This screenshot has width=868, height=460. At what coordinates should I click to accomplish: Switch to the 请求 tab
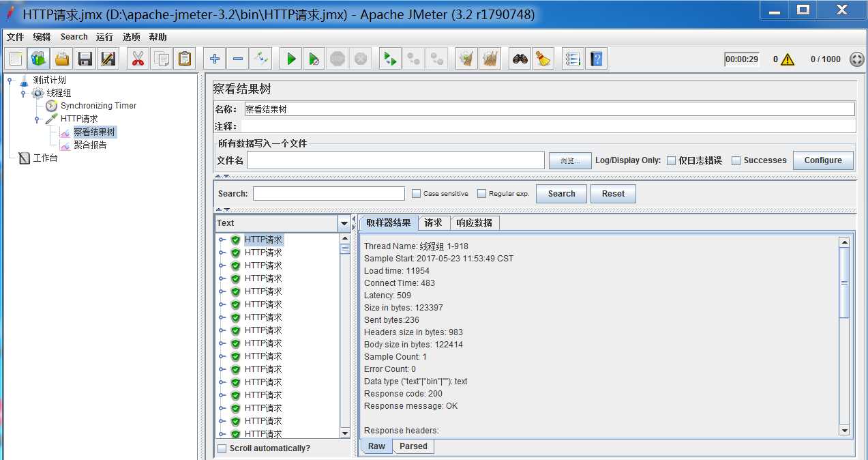[x=434, y=222]
